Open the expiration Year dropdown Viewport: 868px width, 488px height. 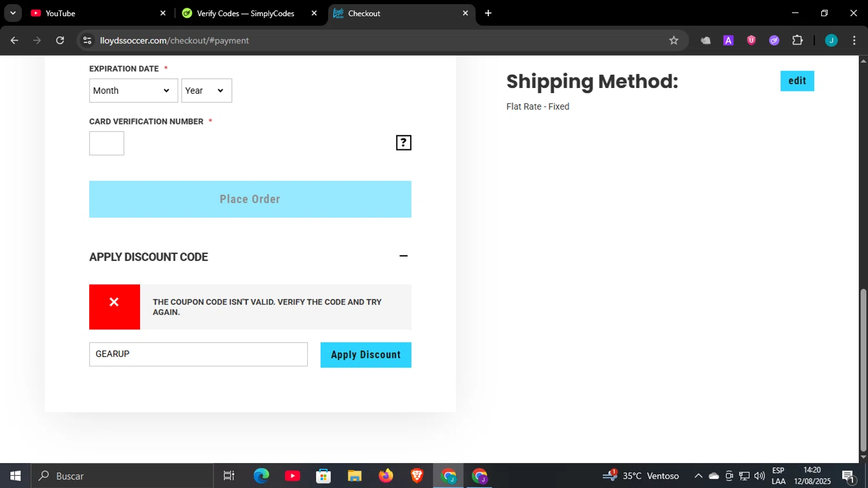(x=206, y=91)
